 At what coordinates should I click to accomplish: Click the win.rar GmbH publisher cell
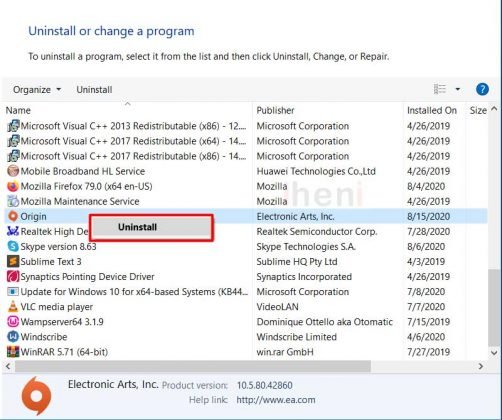pyautogui.click(x=285, y=352)
